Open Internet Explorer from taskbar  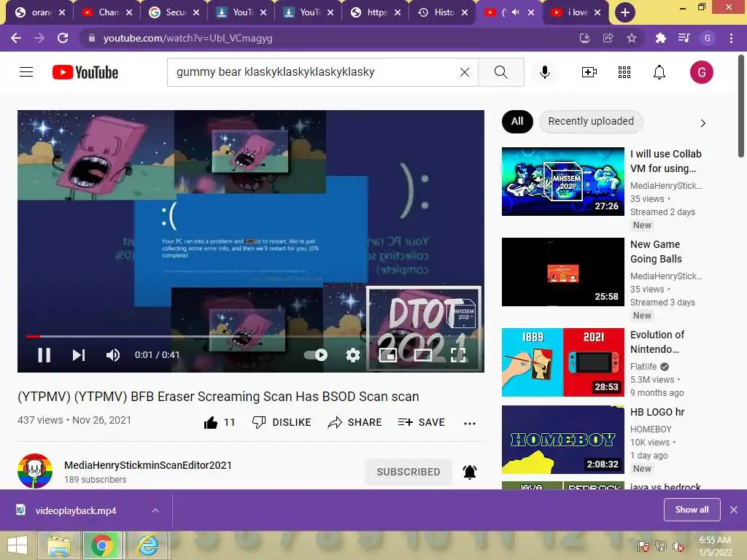tap(148, 545)
